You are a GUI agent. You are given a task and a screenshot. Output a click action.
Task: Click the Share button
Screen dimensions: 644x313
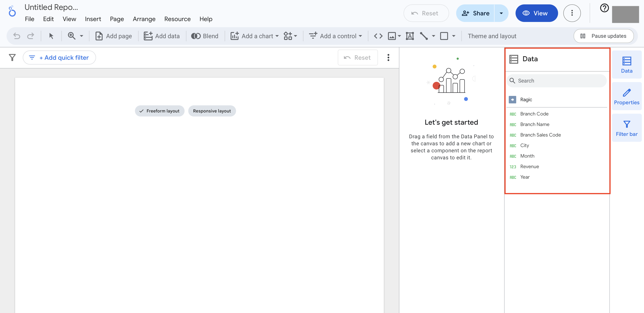coord(475,13)
